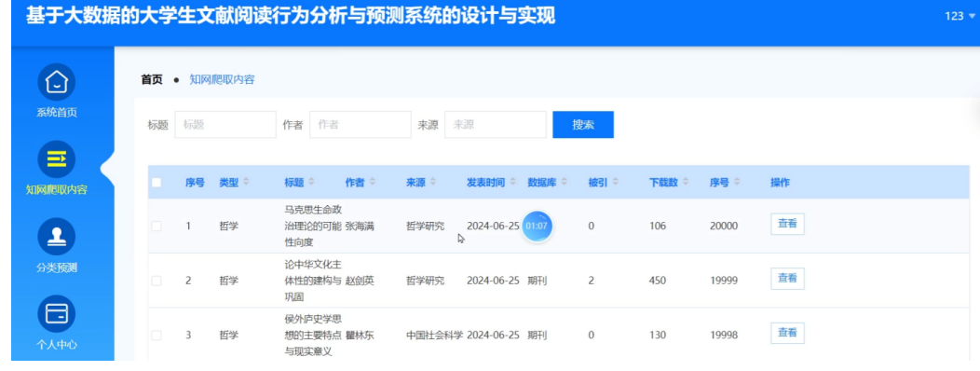
Task: Click the system title in the header
Action: (x=291, y=17)
